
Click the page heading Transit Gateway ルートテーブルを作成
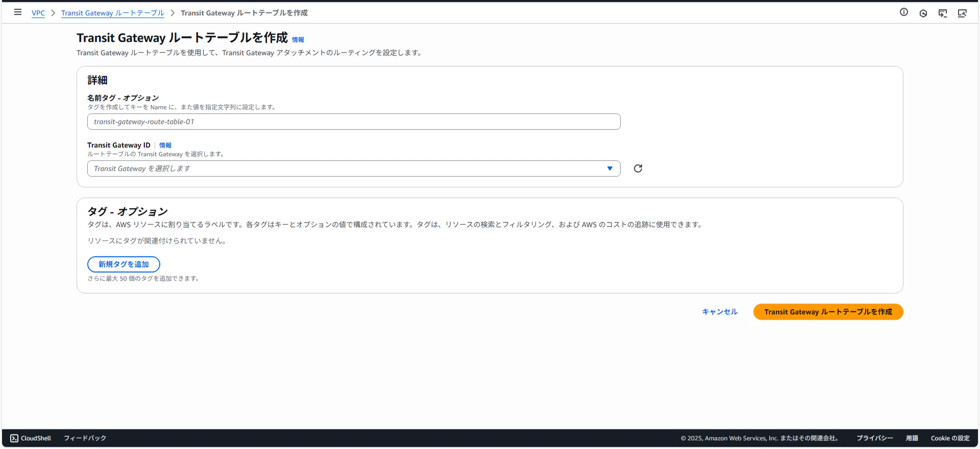pos(182,38)
